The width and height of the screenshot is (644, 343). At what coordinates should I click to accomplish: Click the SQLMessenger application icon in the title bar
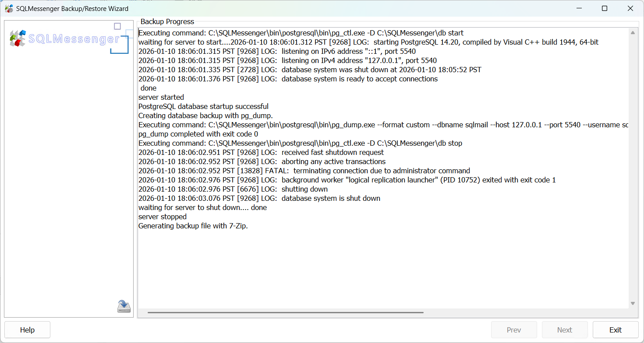click(x=9, y=8)
